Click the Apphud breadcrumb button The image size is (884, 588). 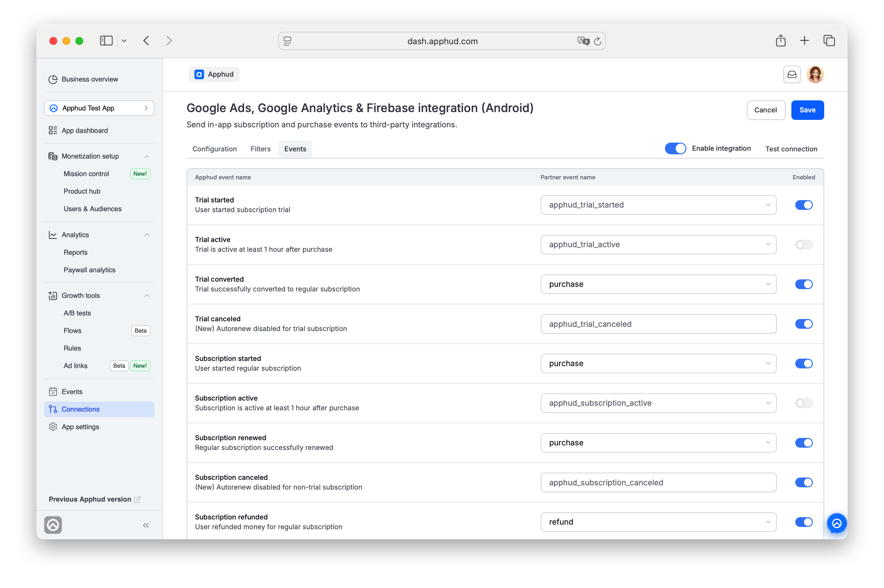tap(214, 74)
